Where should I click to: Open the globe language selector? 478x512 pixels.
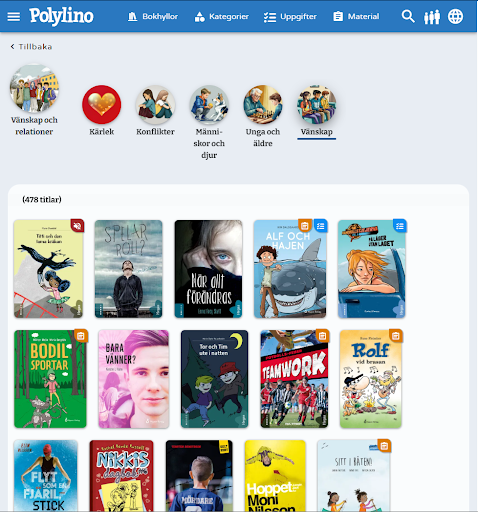(455, 16)
